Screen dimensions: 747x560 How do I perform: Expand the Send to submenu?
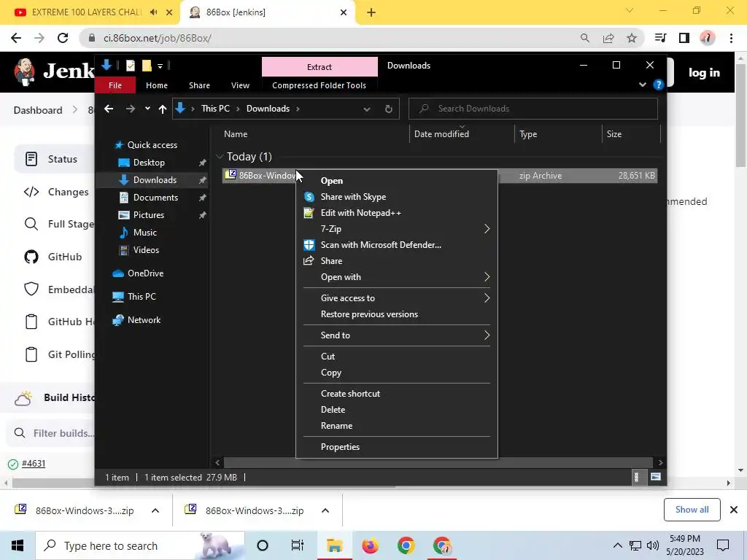click(x=487, y=335)
